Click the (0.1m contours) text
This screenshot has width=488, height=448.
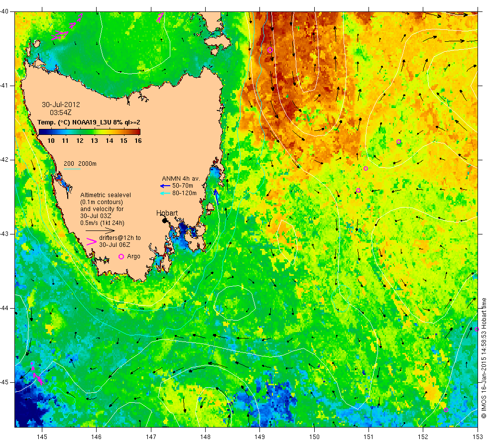(x=102, y=202)
